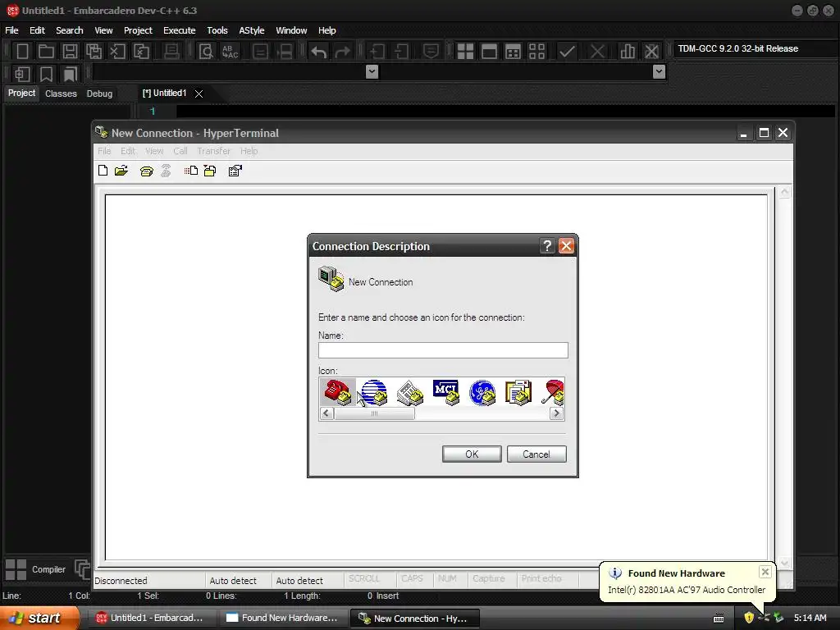840x630 pixels.
Task: Switch to the Debug tab
Action: tap(99, 94)
